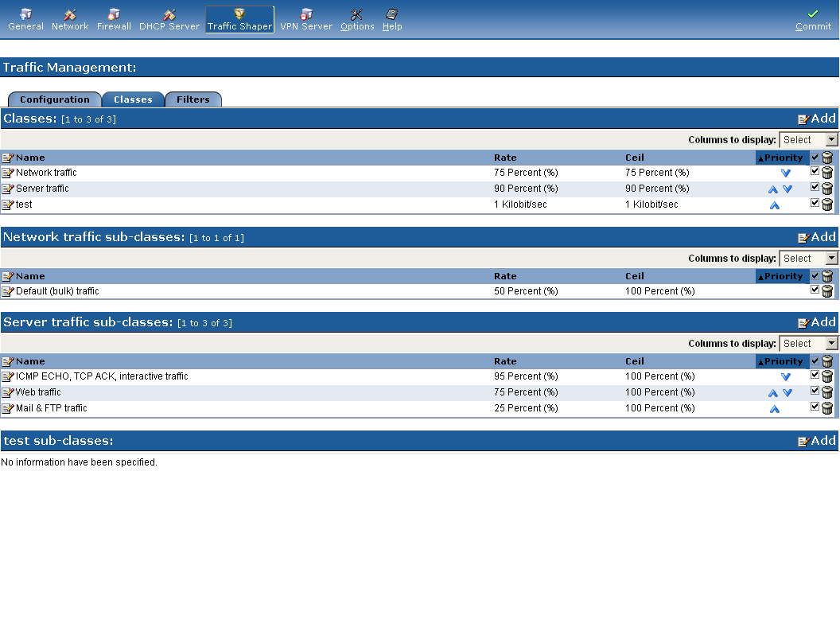Open the DHCP Server section icon
This screenshot has height=635, width=840.
169,14
